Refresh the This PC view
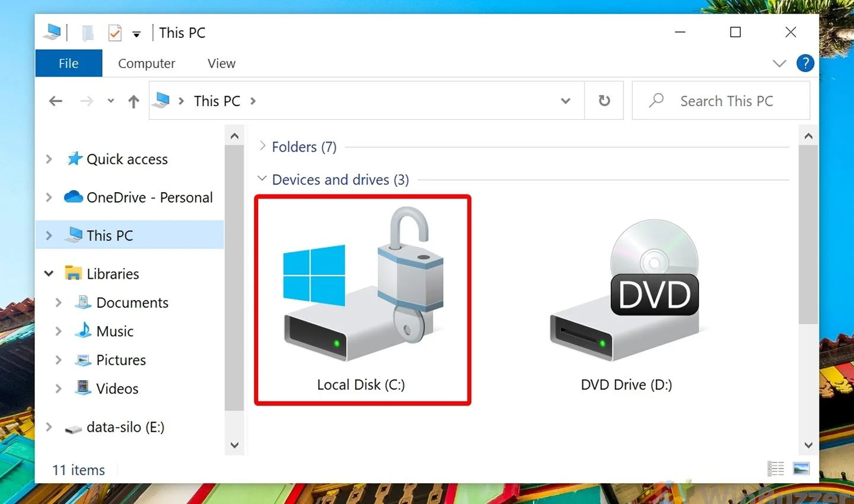The width and height of the screenshot is (854, 504). (604, 101)
